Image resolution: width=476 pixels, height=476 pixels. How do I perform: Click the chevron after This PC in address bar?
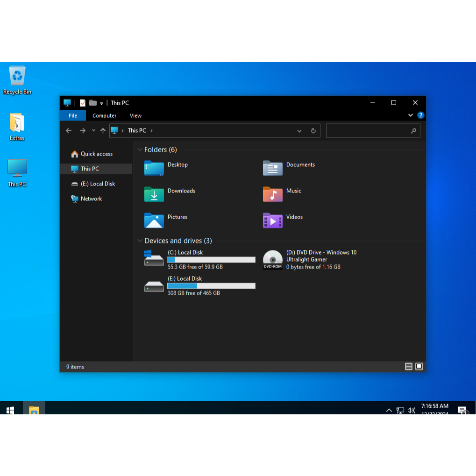(x=151, y=130)
